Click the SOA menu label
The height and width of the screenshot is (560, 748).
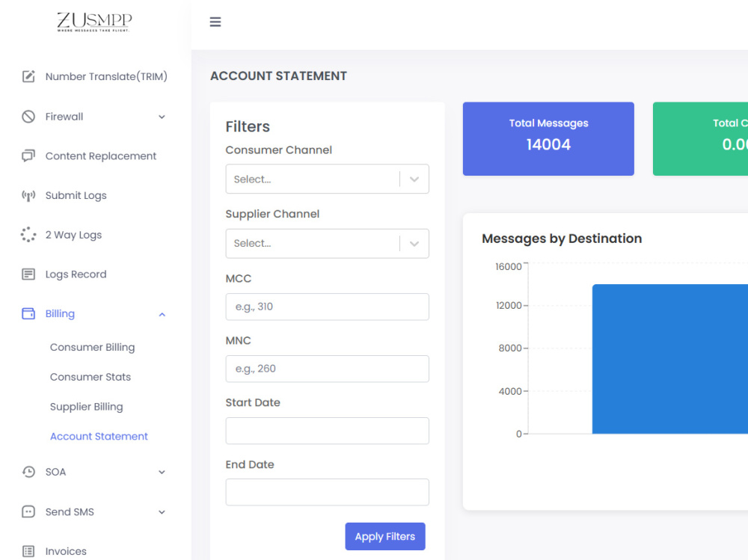coord(55,472)
